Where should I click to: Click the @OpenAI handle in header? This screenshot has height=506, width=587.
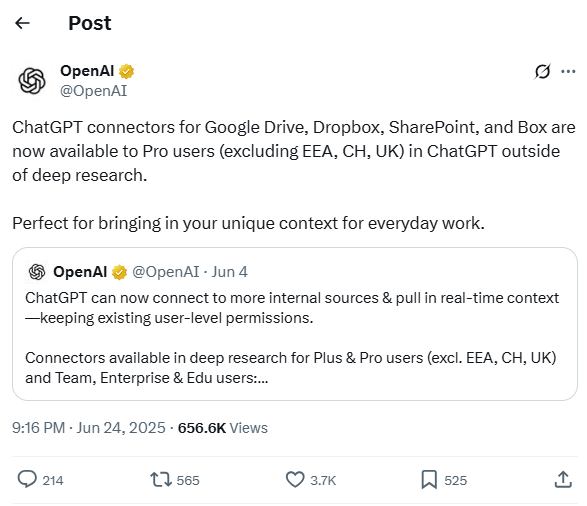(94, 91)
